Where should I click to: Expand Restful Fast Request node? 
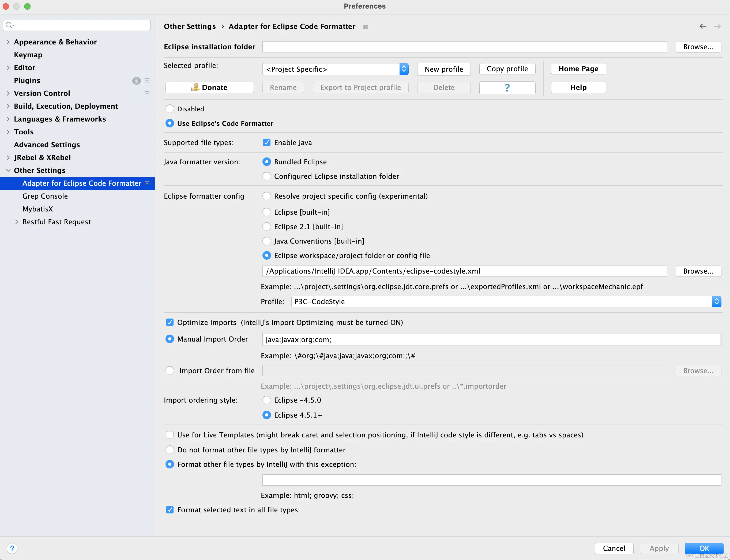(16, 222)
